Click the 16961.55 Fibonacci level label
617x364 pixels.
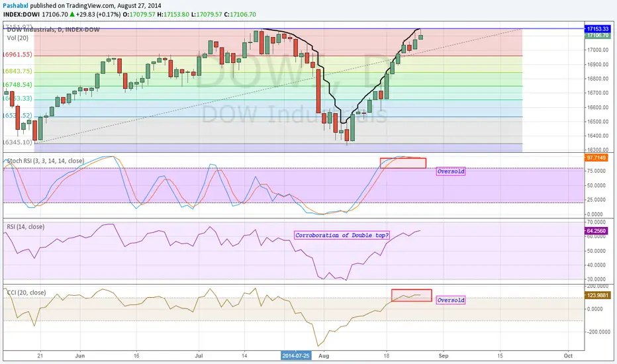click(17, 54)
